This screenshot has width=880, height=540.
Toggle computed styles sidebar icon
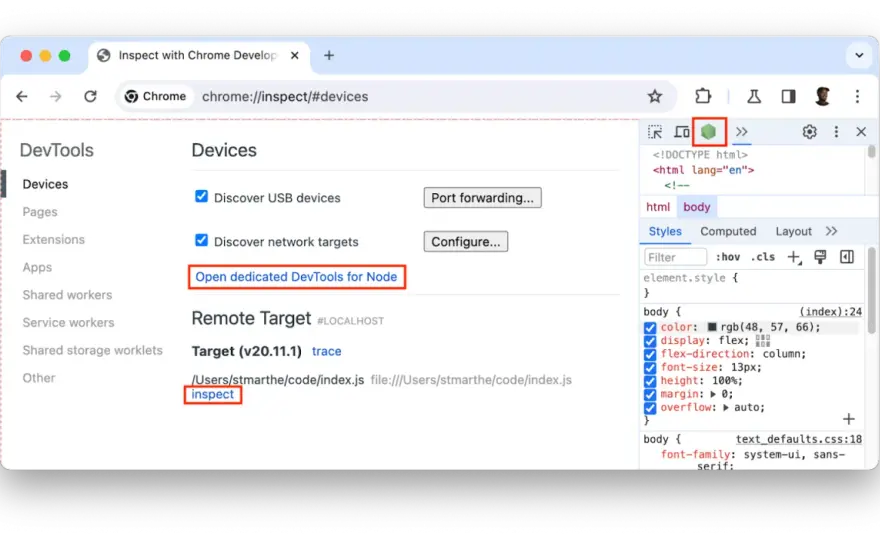pyautogui.click(x=847, y=257)
